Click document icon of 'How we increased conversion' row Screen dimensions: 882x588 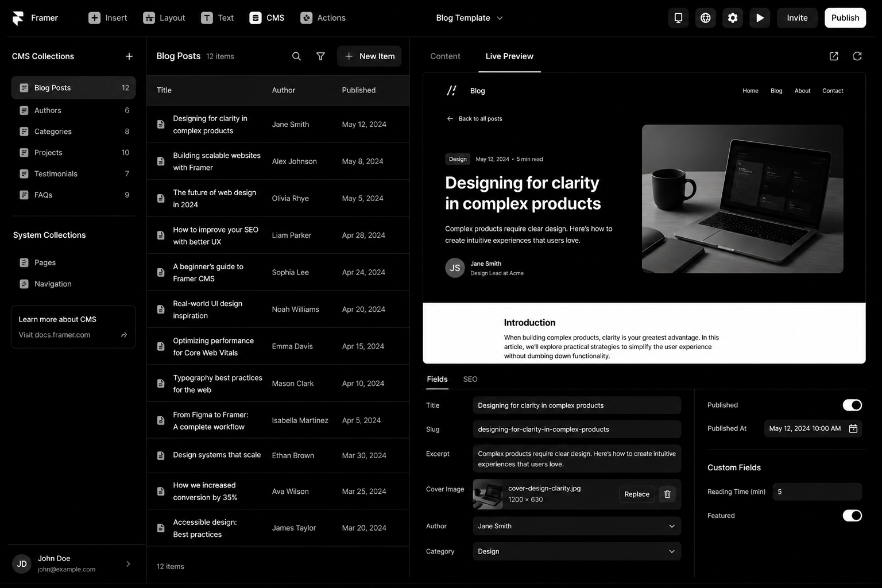(161, 492)
